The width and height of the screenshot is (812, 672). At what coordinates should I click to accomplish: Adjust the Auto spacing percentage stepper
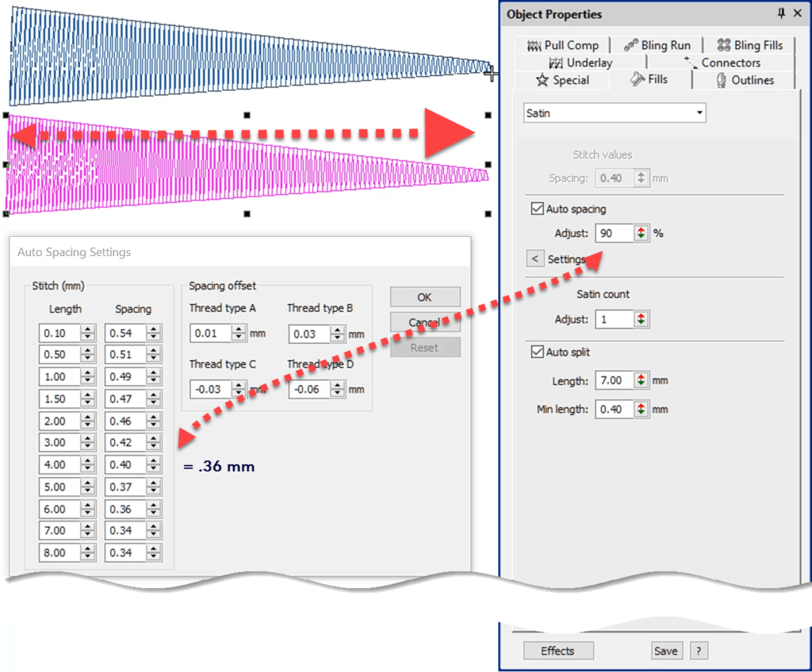click(x=642, y=234)
